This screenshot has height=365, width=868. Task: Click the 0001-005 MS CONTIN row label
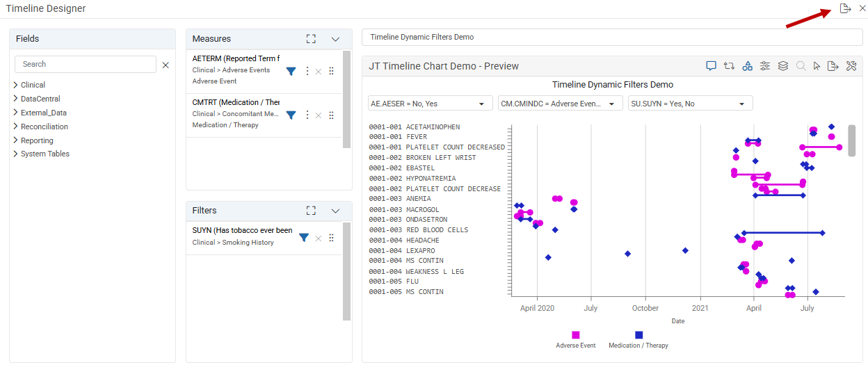click(406, 292)
